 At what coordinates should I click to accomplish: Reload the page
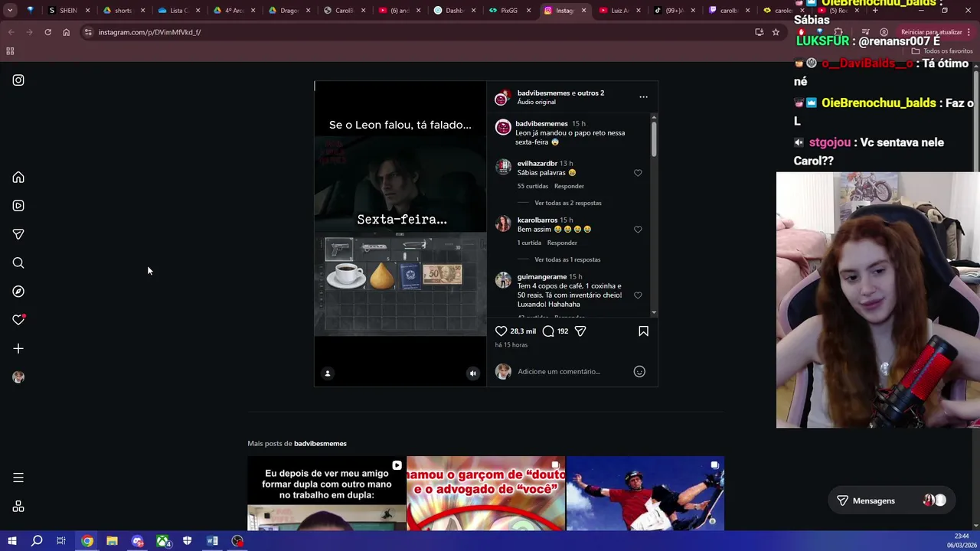[47, 32]
